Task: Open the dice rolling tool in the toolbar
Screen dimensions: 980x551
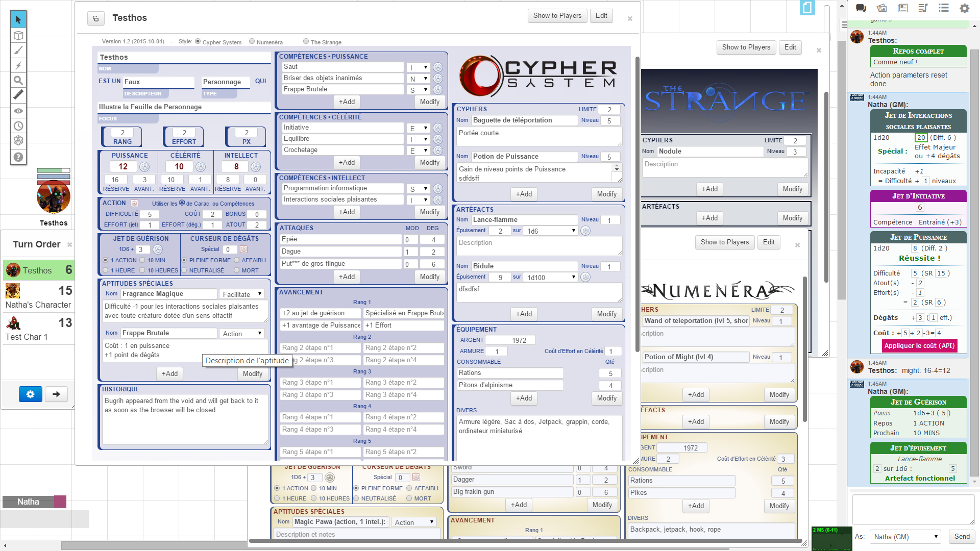Action: (x=18, y=140)
